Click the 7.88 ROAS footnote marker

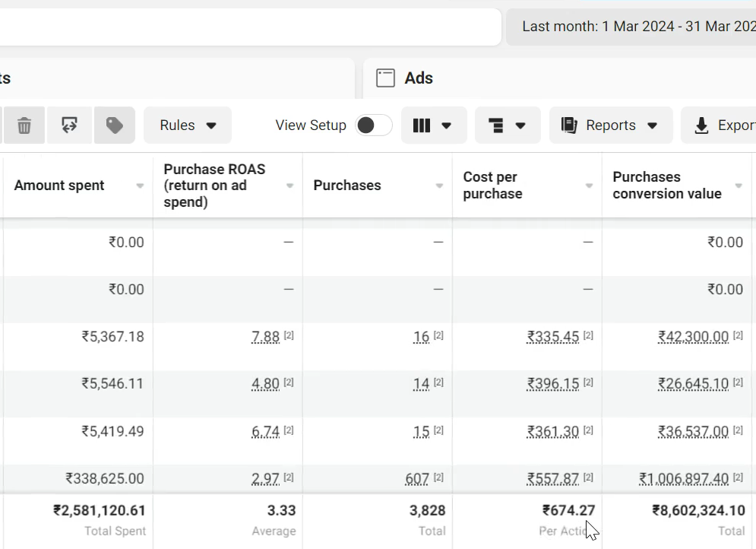(289, 336)
